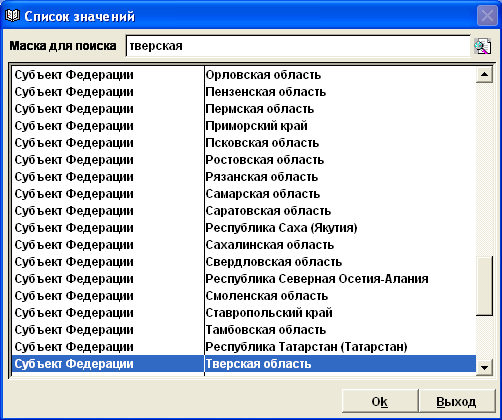The width and height of the screenshot is (502, 420).
Task: Choose Ростовская область from the list
Action: pyautogui.click(x=244, y=160)
